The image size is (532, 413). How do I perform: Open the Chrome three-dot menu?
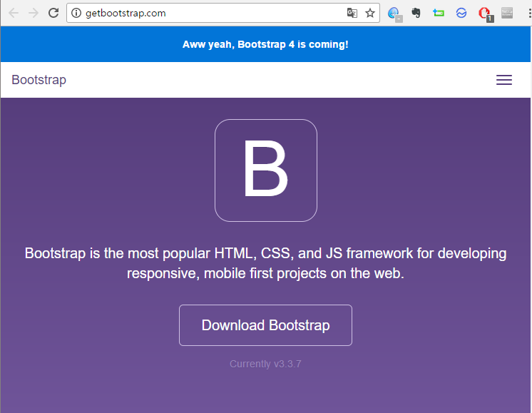coord(529,14)
